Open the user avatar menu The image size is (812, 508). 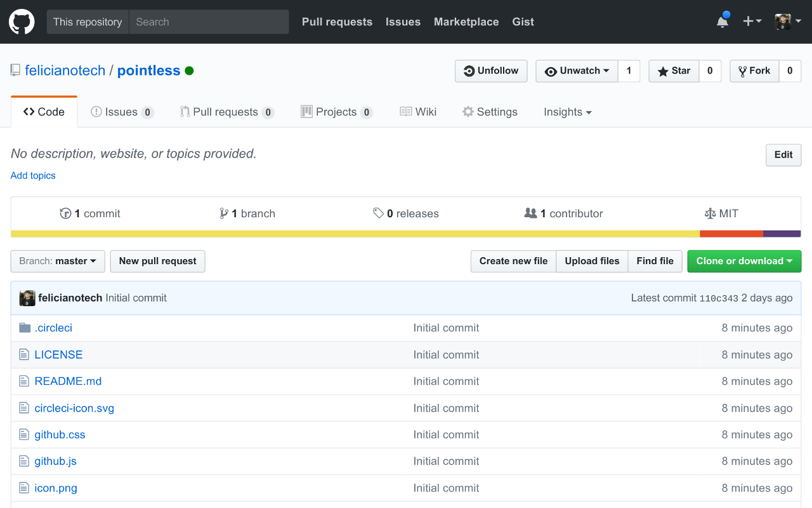(789, 21)
